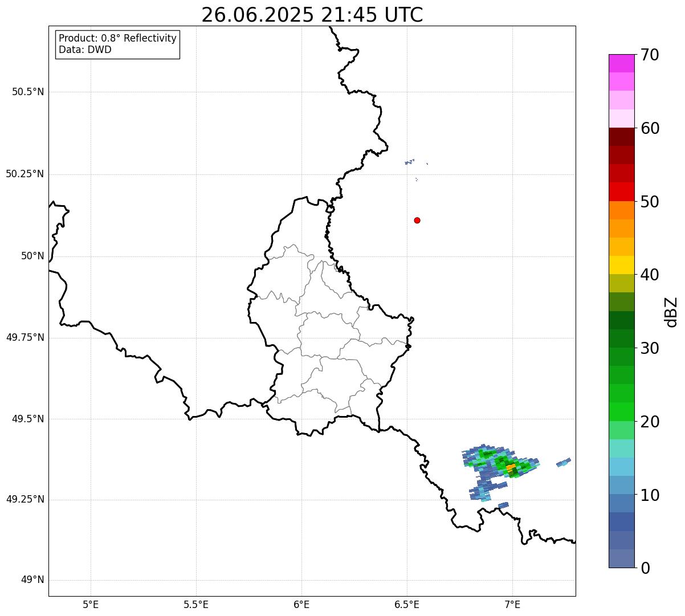685x616 pixels.
Task: Click the 50°N latitude label
Action: [x=32, y=256]
